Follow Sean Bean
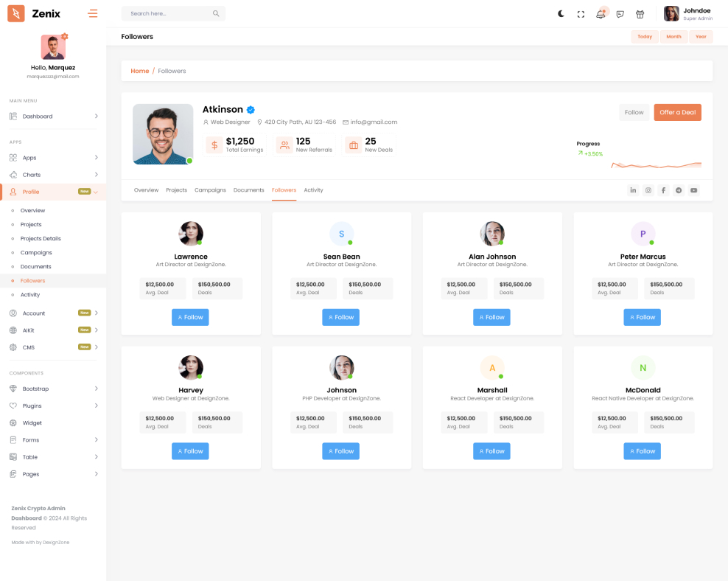Viewport: 728px width, 581px height. 340,317
